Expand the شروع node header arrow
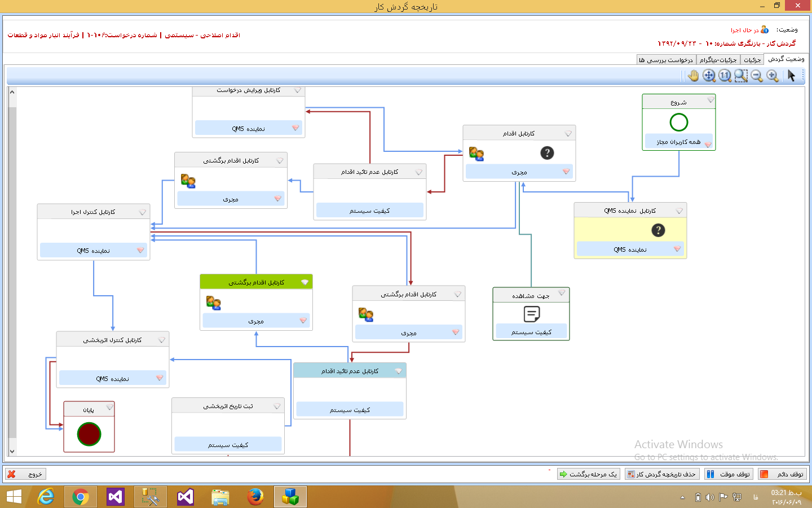This screenshot has height=508, width=812. coord(710,100)
